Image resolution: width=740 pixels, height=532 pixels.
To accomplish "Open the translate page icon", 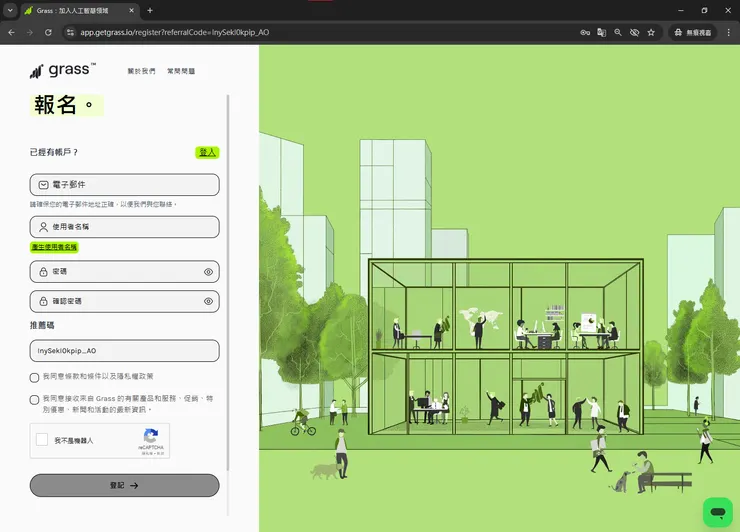I will (601, 33).
